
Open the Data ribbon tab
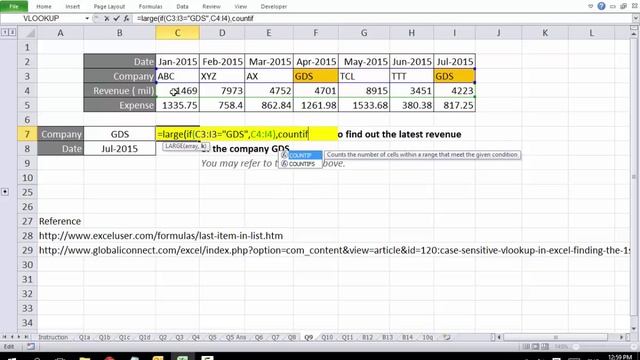182,7
